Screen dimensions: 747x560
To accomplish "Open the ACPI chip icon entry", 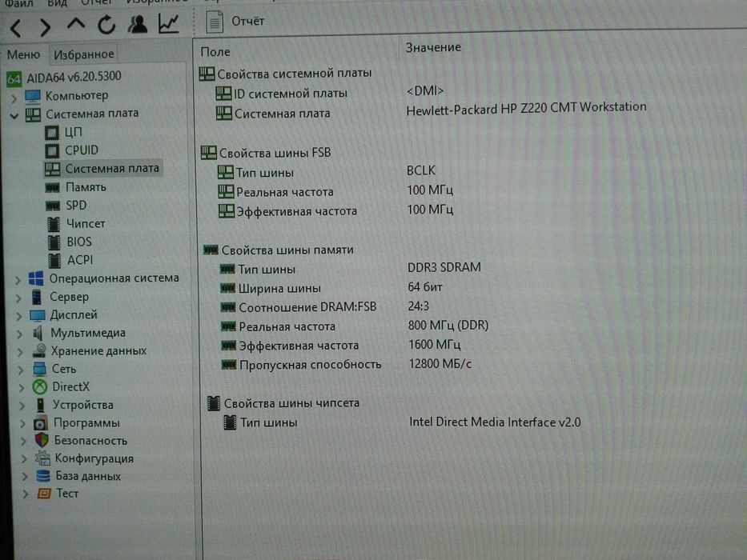I will click(x=54, y=261).
